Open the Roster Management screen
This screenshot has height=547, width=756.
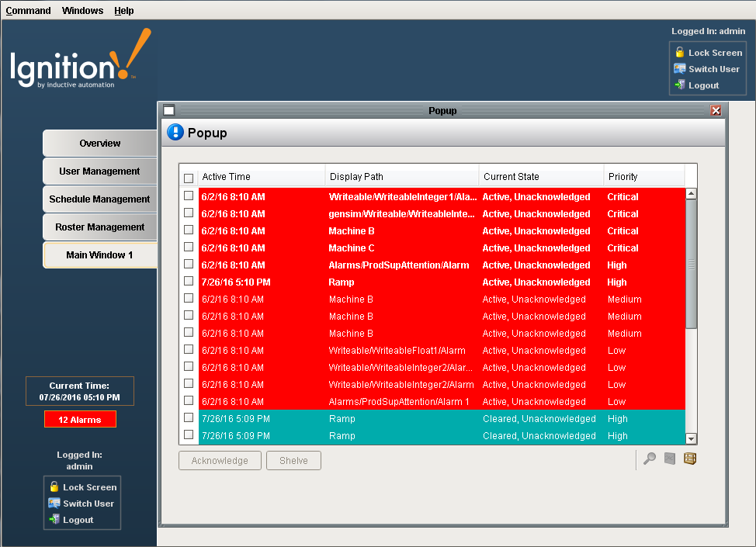tap(99, 227)
